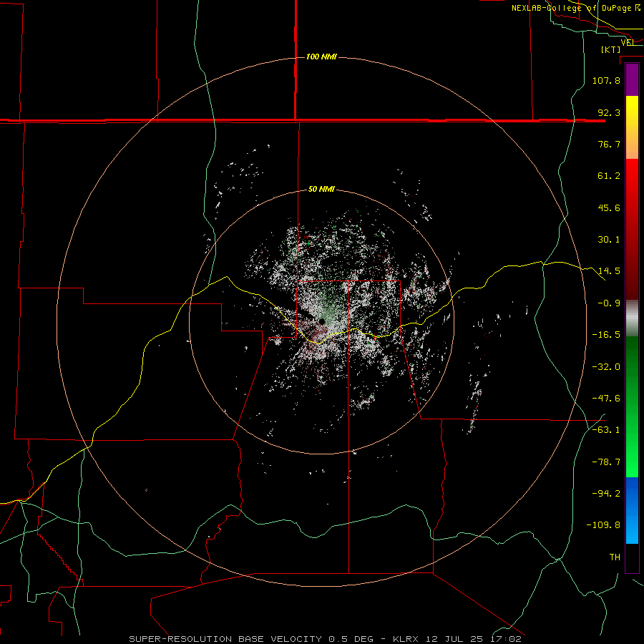Screen dimensions: 644x644
Task: Click the gray near-zero segment of color bar
Action: [x=632, y=318]
